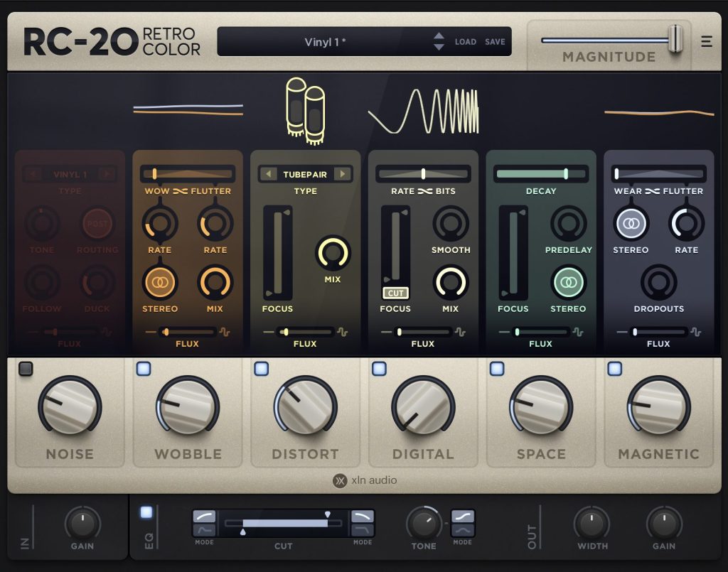This screenshot has width=728, height=572.
Task: Click the Digital waveform illustration
Action: click(x=424, y=112)
